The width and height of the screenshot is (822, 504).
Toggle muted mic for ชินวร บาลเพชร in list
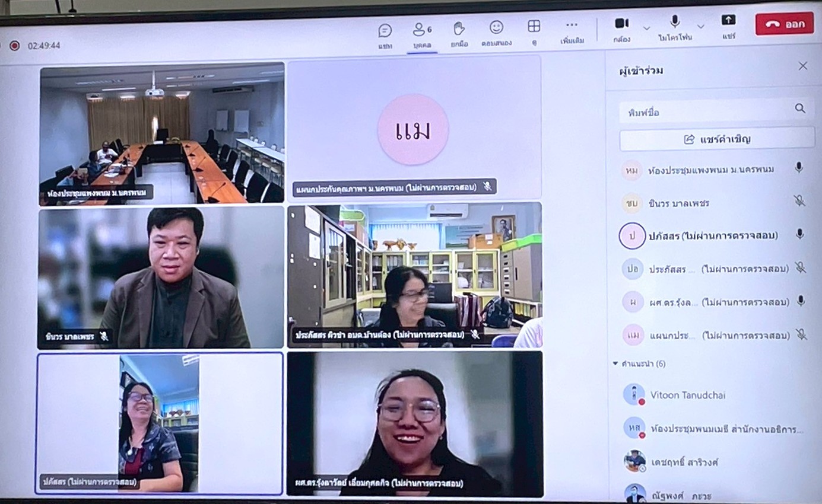coord(799,201)
